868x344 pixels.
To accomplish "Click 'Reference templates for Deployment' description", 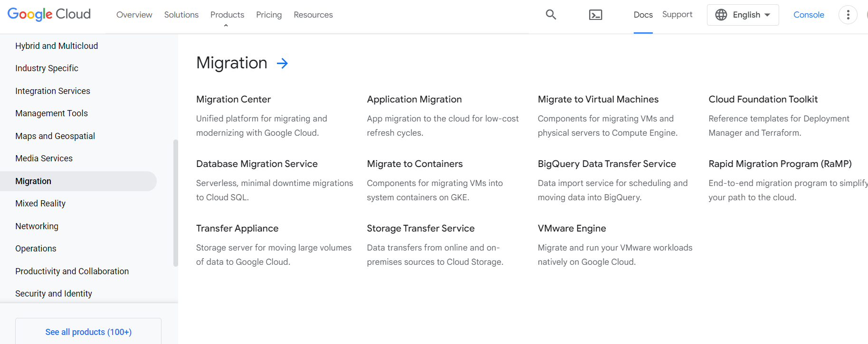I will [779, 126].
